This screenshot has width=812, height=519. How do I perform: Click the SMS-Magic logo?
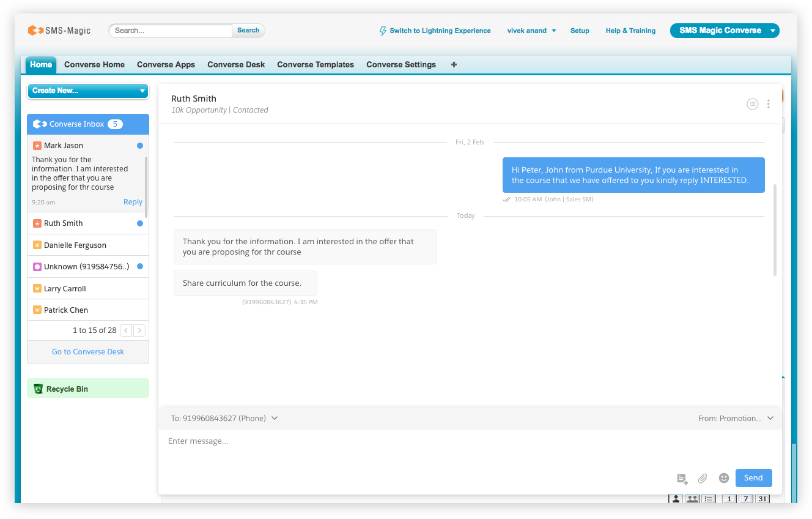[59, 30]
